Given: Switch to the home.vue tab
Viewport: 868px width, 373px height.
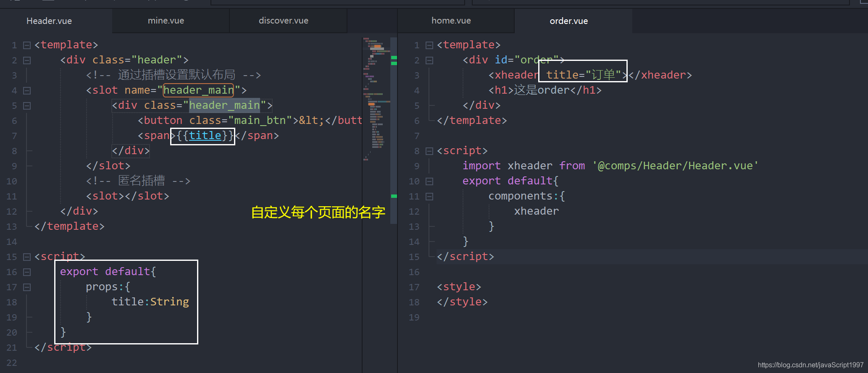Looking at the screenshot, I should (x=451, y=21).
